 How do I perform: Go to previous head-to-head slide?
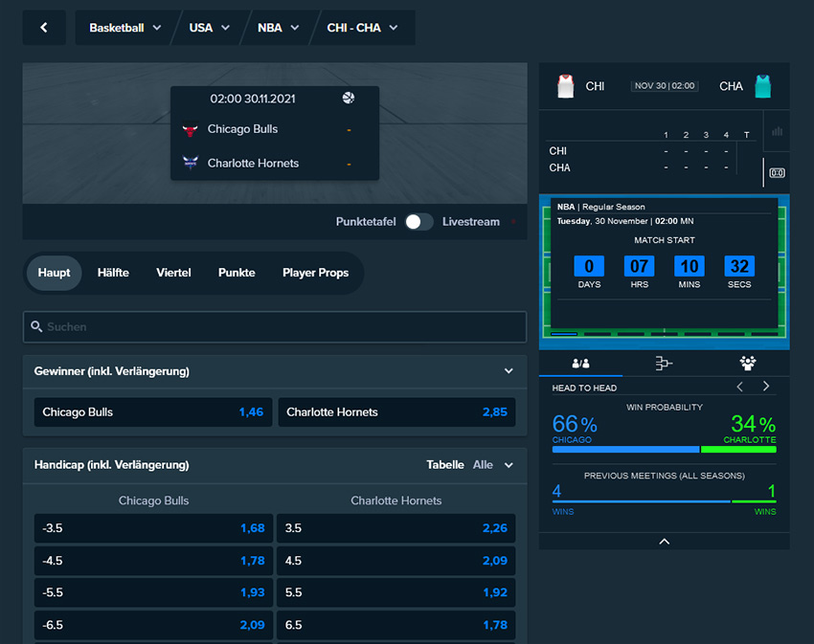pos(740,387)
